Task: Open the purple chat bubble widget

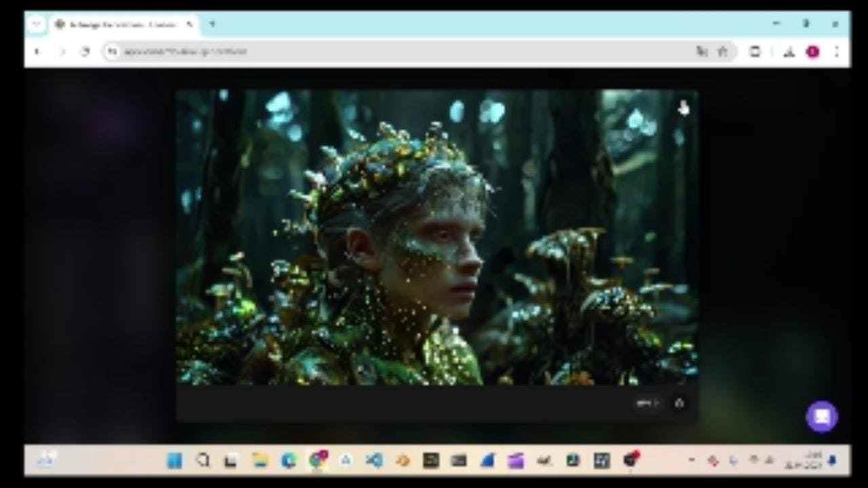Action: (x=822, y=416)
